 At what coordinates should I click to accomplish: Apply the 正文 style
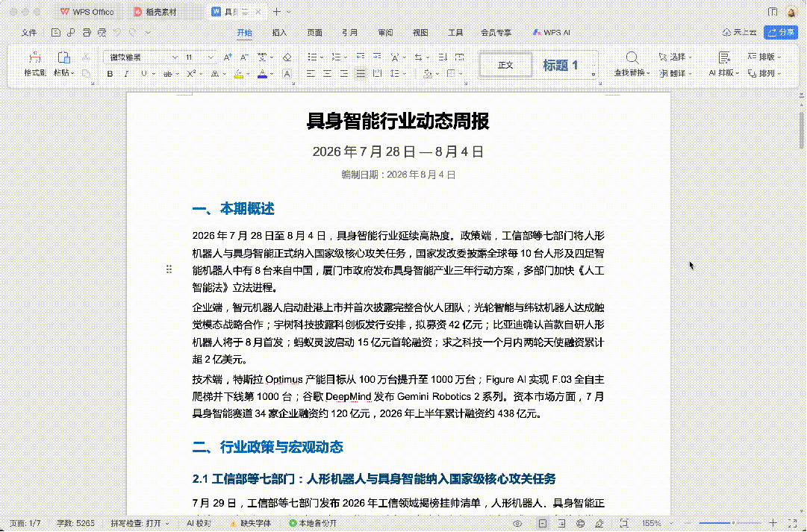pyautogui.click(x=505, y=66)
